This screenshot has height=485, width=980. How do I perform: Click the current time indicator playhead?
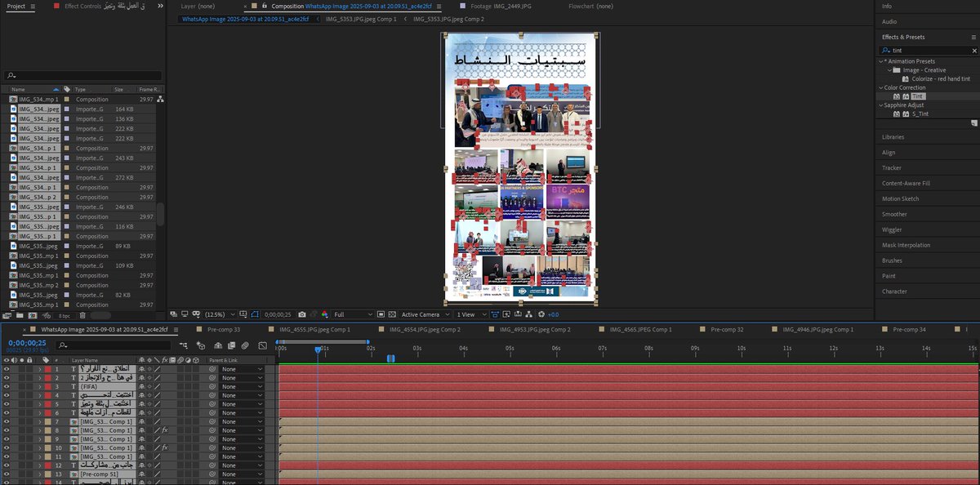pos(318,349)
